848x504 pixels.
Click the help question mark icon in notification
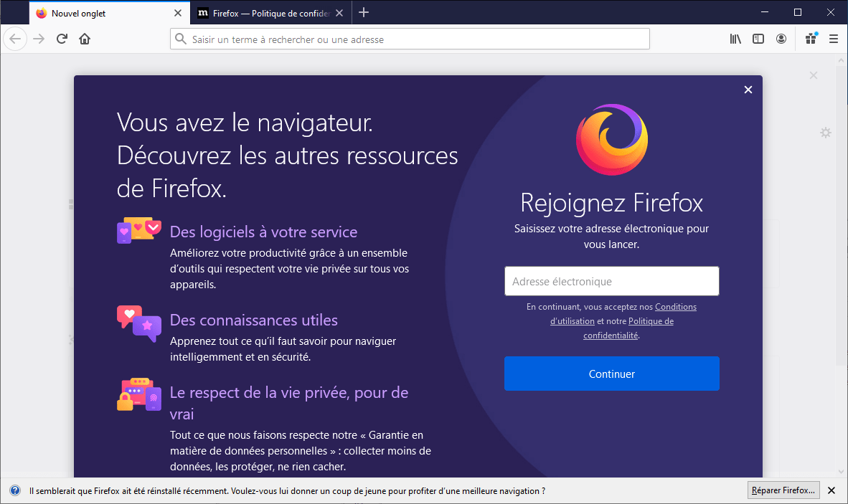click(15, 490)
